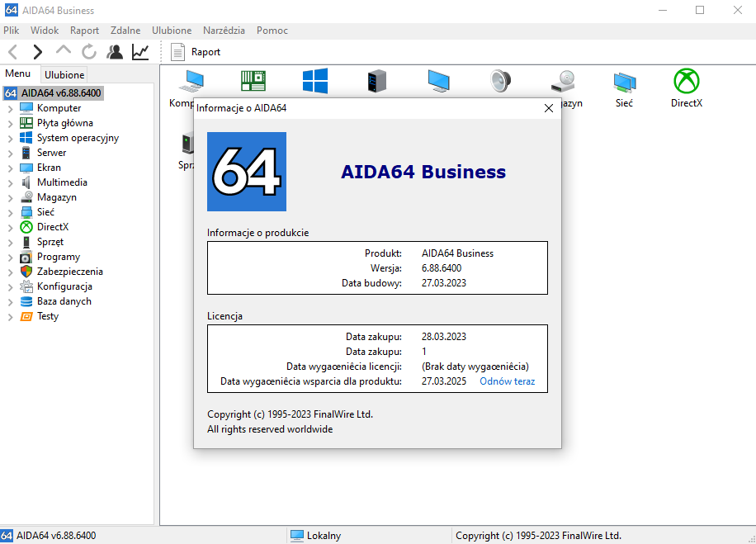Click the large 64 logo in dialog
This screenshot has height=544, width=756.
[x=247, y=172]
